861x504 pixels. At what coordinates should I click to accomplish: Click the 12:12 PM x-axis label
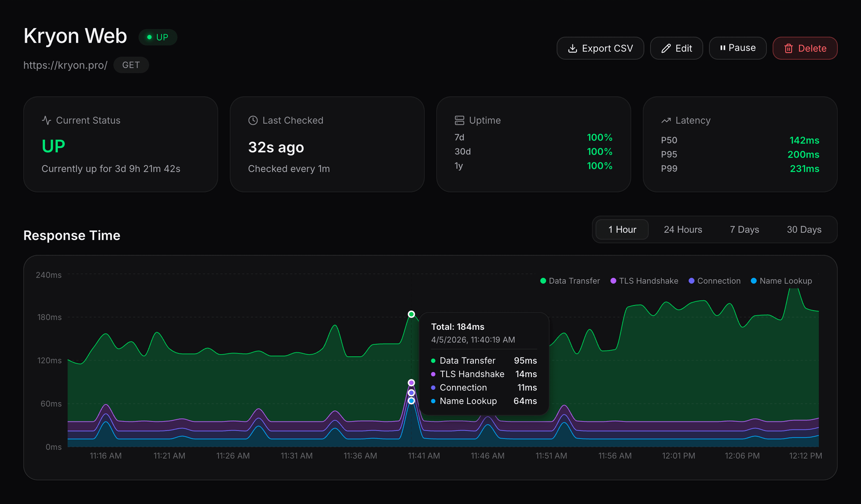pyautogui.click(x=805, y=456)
